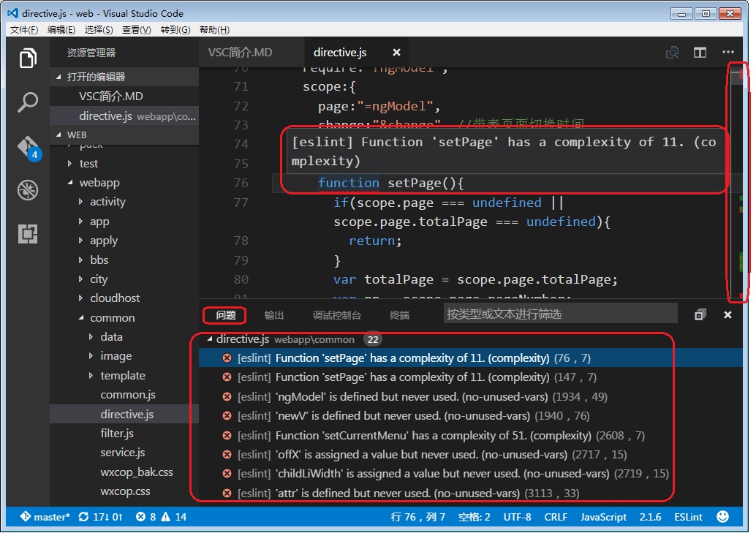Open the Extensions view icon
756x533 pixels.
tap(28, 234)
